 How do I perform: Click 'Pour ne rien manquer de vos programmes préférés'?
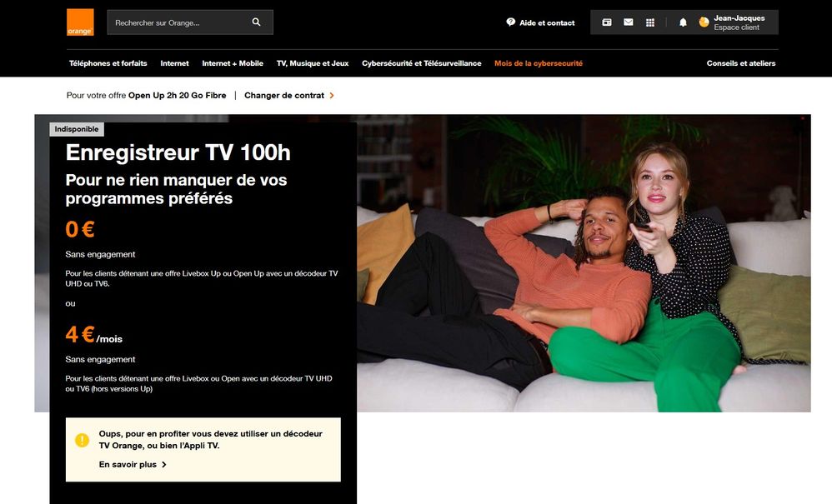176,189
